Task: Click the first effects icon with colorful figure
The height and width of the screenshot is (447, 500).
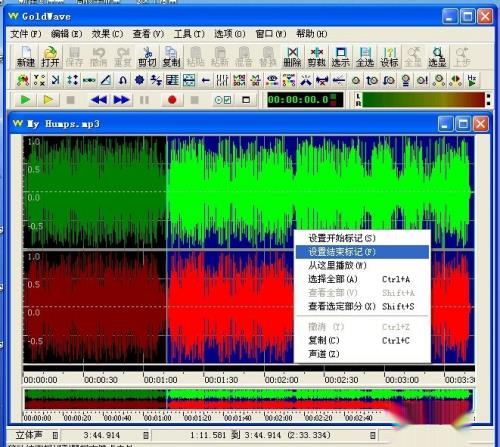Action: [x=23, y=80]
